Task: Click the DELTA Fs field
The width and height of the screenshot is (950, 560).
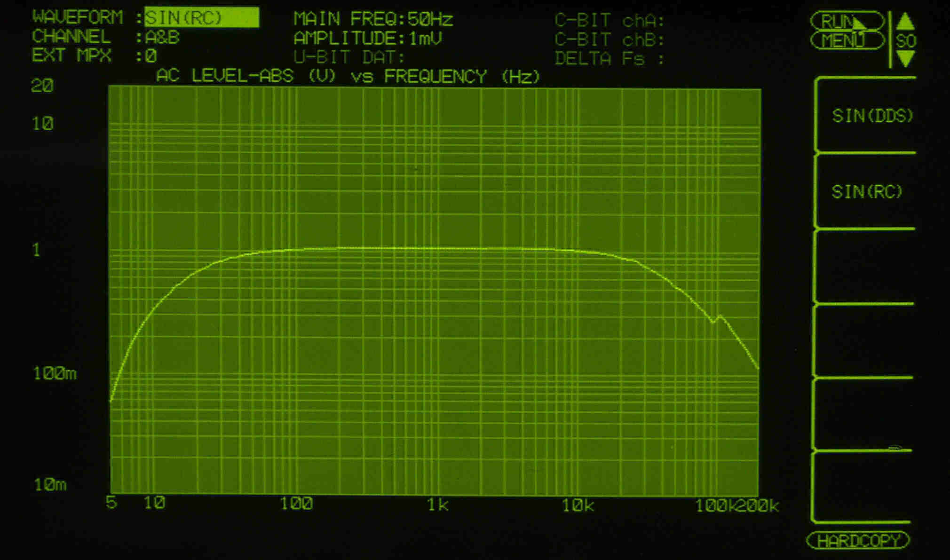Action: pyautogui.click(x=609, y=59)
